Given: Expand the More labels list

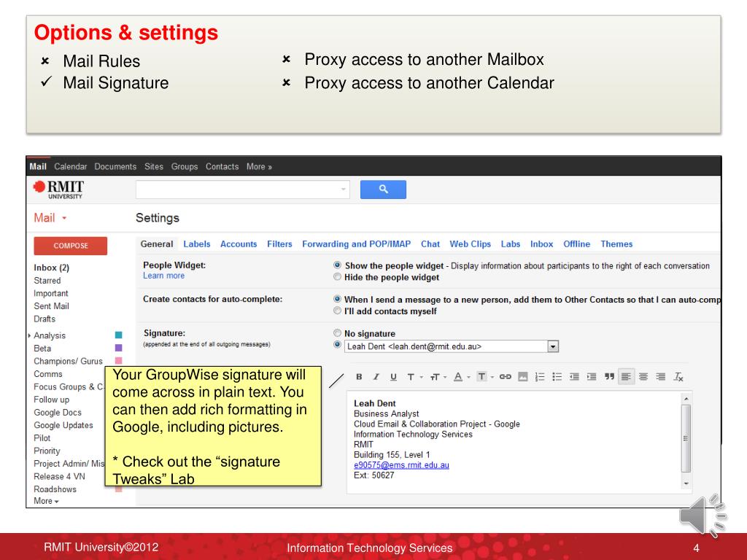Looking at the screenshot, I should click(x=46, y=501).
